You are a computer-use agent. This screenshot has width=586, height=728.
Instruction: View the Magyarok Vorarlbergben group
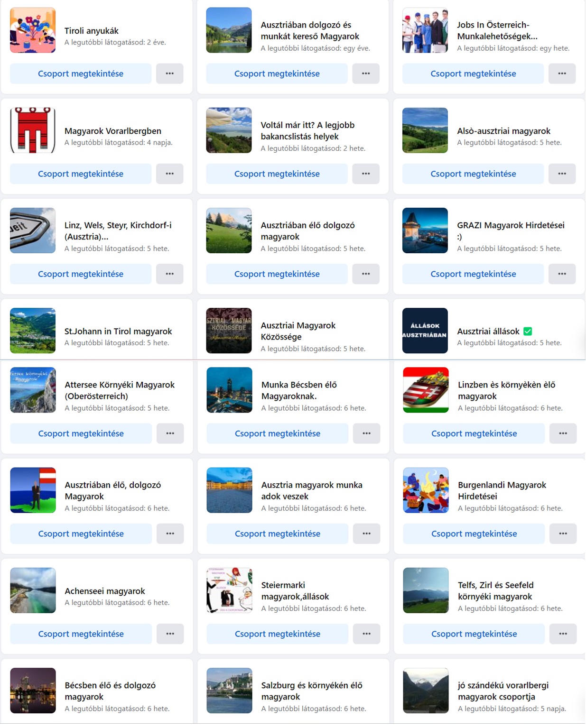coord(81,174)
